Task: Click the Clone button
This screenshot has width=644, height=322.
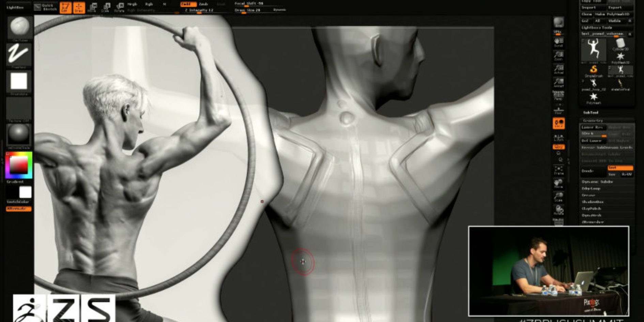Action: point(586,14)
